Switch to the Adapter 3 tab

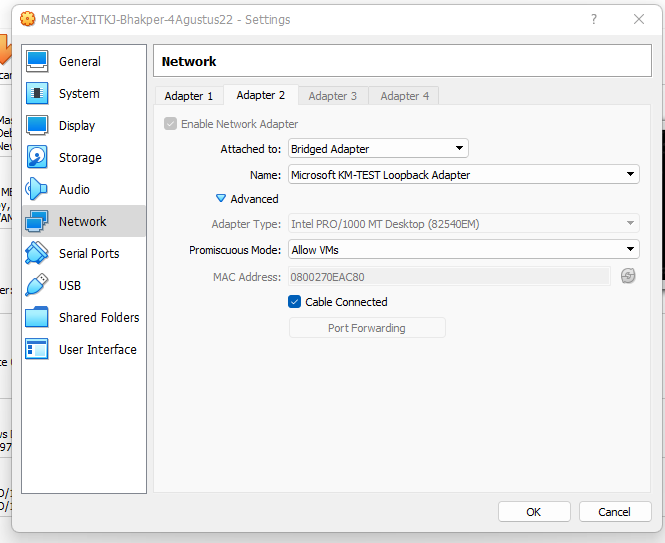click(x=332, y=96)
